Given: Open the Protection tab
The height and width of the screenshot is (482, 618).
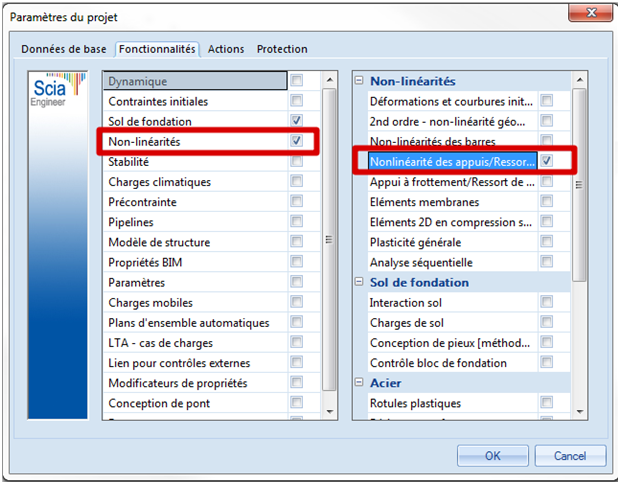Looking at the screenshot, I should pyautogui.click(x=282, y=49).
